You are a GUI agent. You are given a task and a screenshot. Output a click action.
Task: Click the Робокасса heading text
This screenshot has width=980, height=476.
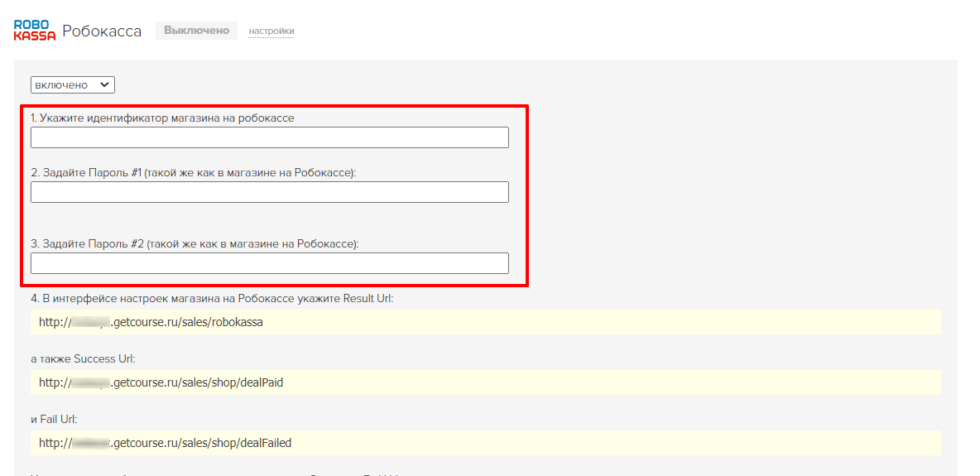(x=102, y=31)
